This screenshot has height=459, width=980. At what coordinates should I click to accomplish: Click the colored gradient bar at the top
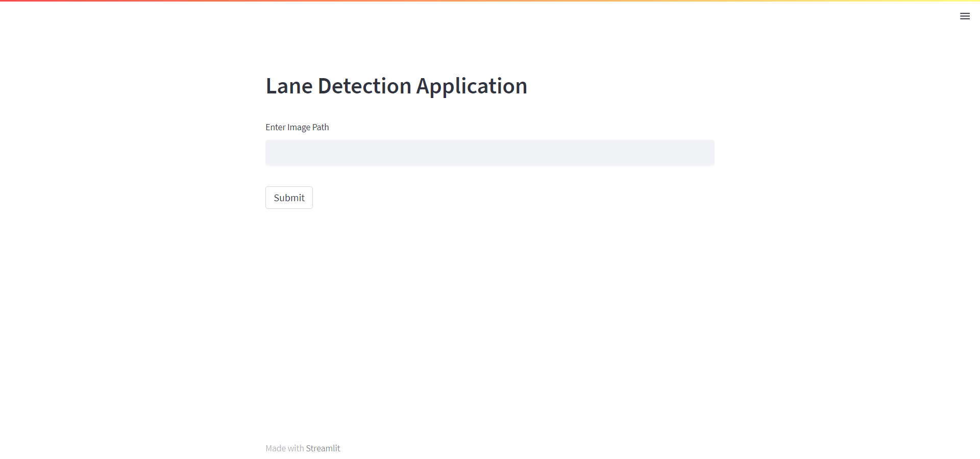(x=490, y=1)
